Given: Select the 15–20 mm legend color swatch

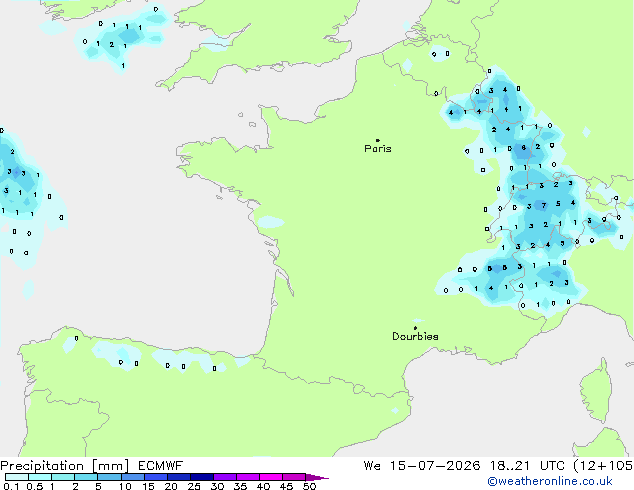Looking at the screenshot, I should point(156,477).
